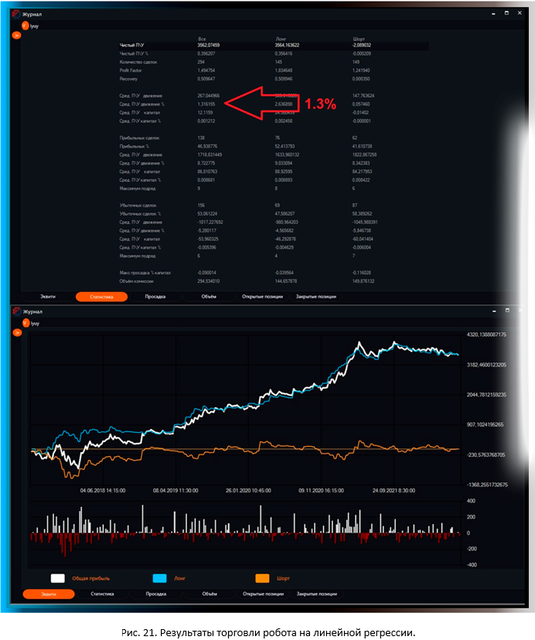Click the orange lyuy robot icon above equity chart
The image size is (535, 640).
tap(26, 323)
